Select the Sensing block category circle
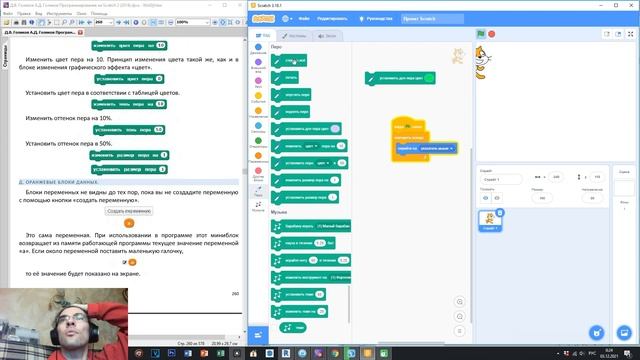Image resolution: width=640 pixels, height=360 pixels. (258, 126)
